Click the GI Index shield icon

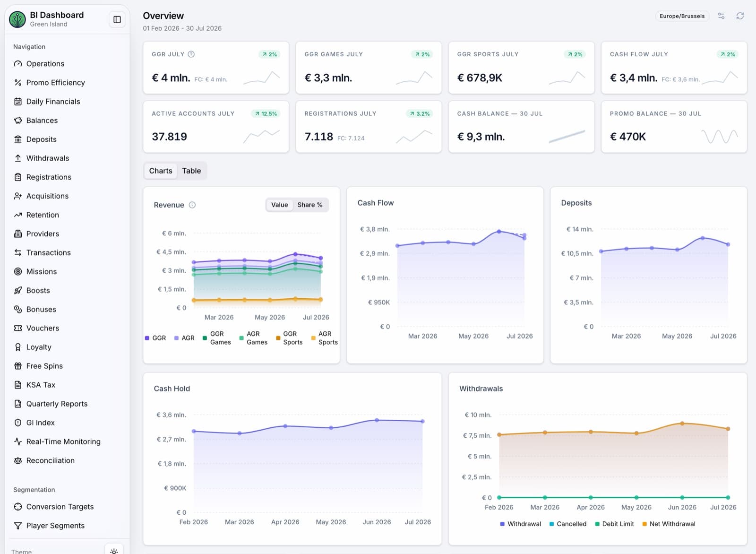(x=18, y=423)
